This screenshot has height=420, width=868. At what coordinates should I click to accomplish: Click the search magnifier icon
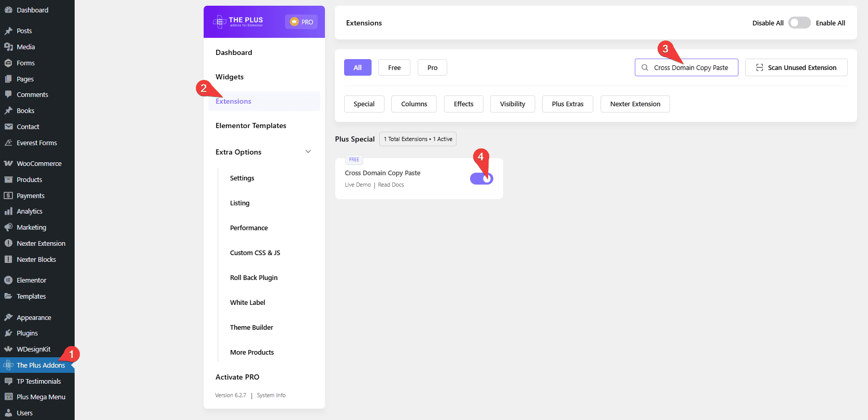pos(645,67)
